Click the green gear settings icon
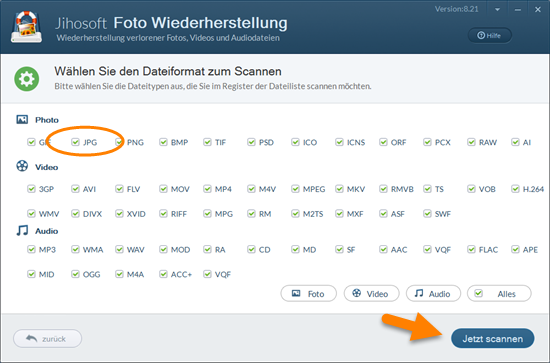Image resolution: width=550 pixels, height=363 pixels. [x=27, y=79]
